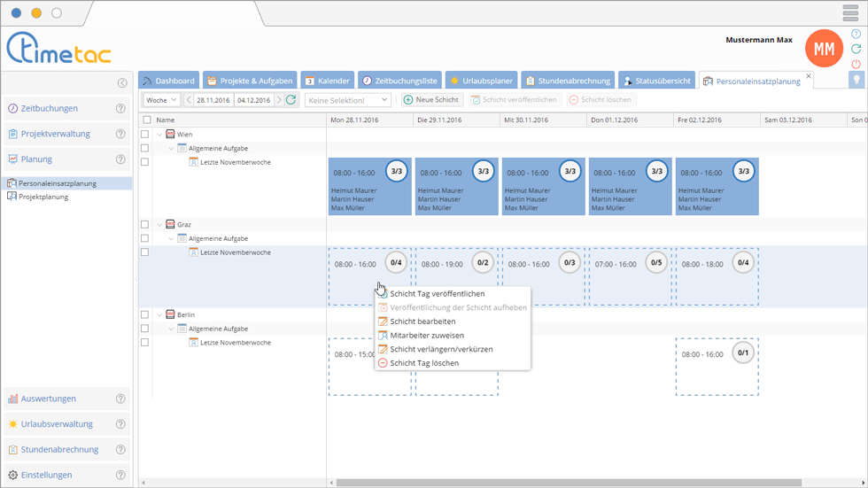Click the refresh icon beside the date range
This screenshot has height=488, width=868.
pos(291,100)
